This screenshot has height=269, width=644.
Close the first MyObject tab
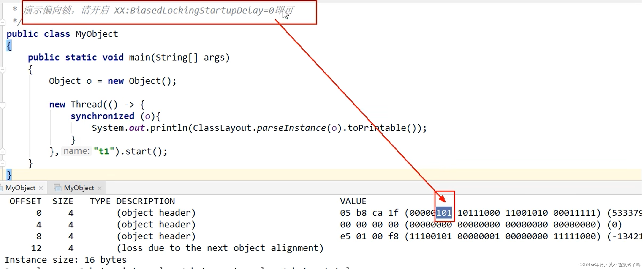(x=41, y=188)
